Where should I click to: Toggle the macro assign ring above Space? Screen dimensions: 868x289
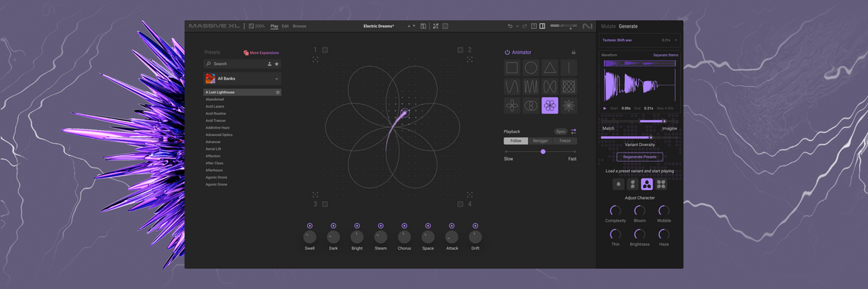(428, 226)
